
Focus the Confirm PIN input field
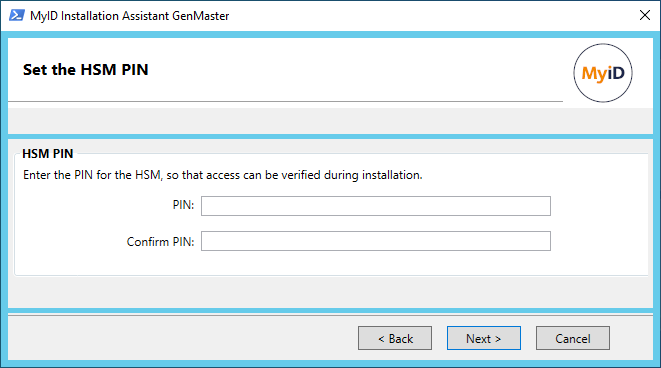point(376,241)
